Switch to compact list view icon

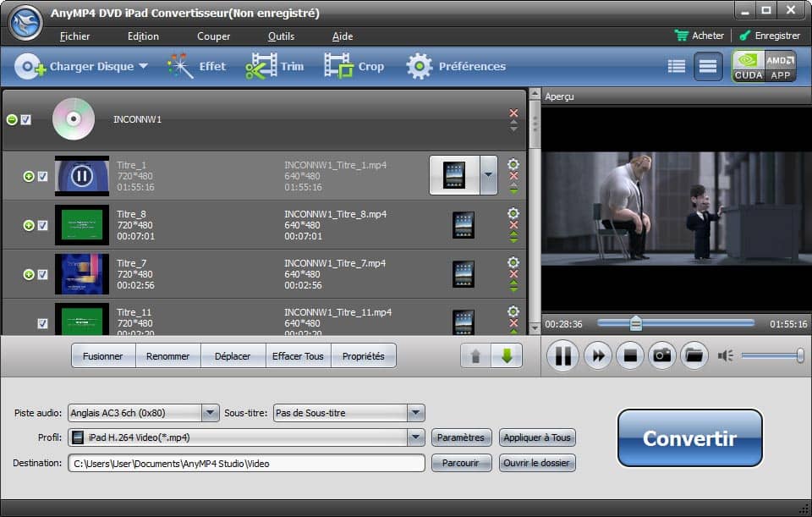pyautogui.click(x=708, y=66)
